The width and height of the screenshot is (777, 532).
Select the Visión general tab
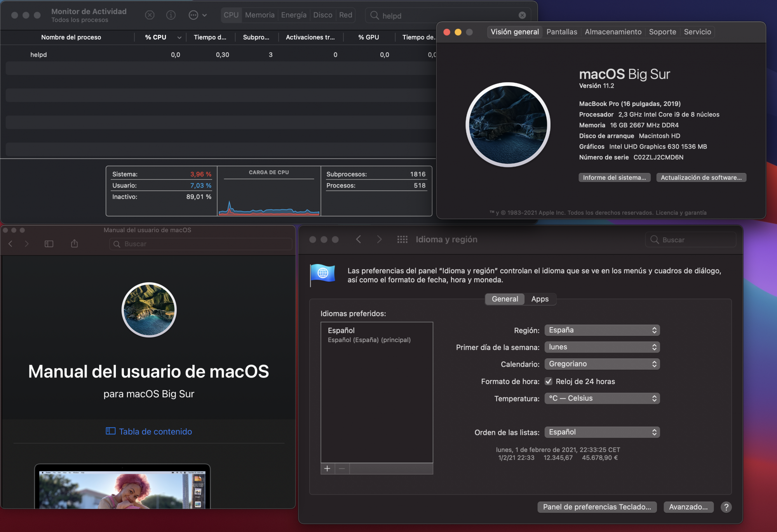(515, 32)
